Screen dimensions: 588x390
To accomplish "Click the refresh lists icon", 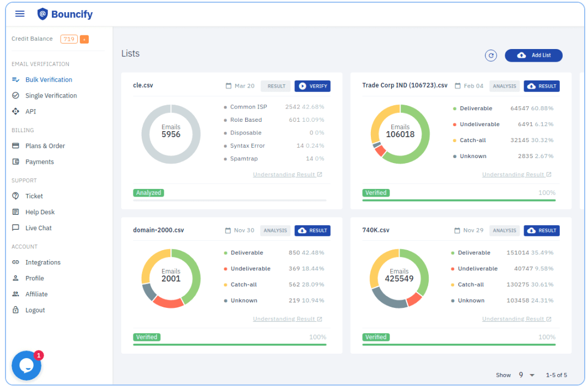I will tap(490, 56).
